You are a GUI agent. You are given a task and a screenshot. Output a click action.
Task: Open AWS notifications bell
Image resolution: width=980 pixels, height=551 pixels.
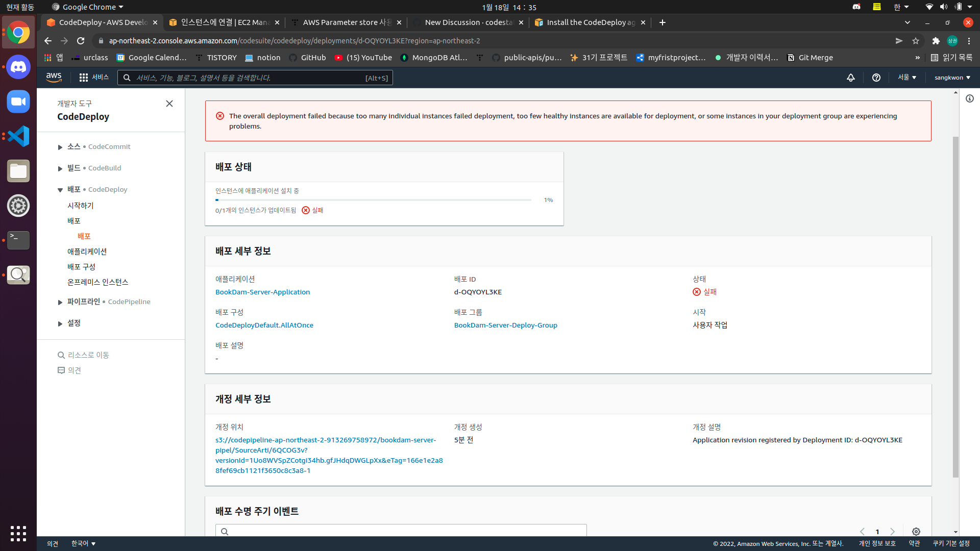(851, 78)
